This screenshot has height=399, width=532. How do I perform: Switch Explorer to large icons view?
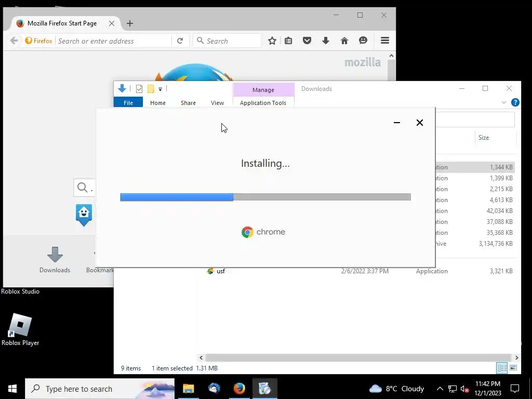pyautogui.click(x=513, y=368)
